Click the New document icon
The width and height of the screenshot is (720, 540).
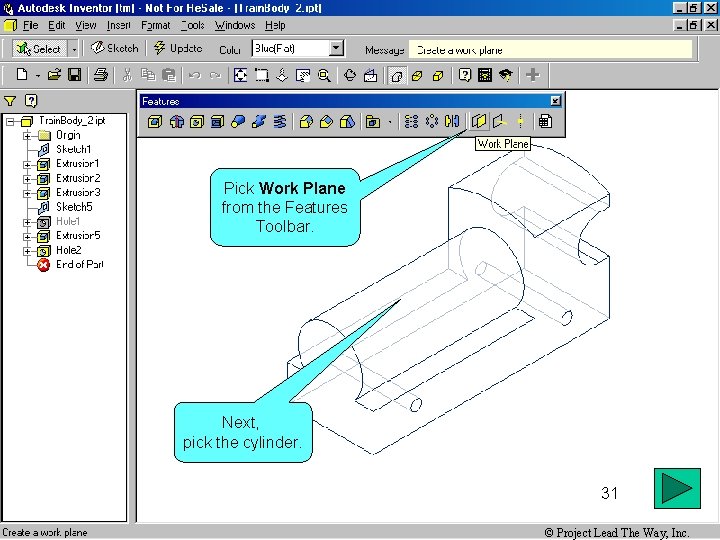coord(22,75)
